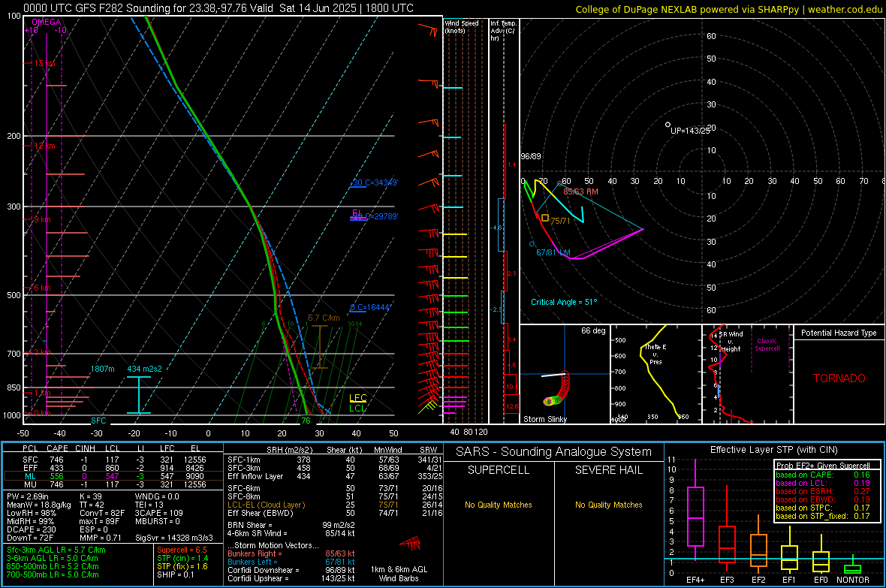886x588 pixels.
Task: Click the 700-500mb LR lapse rate line
Action: 53,574
